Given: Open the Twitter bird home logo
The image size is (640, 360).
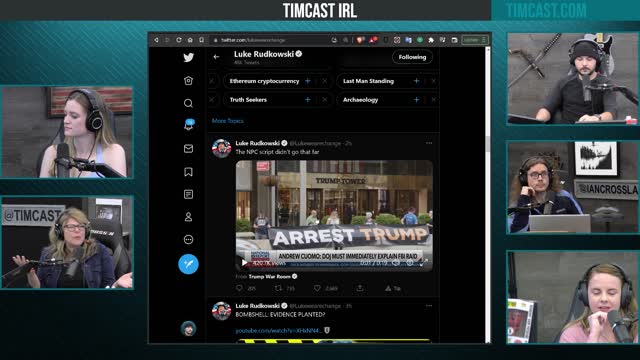Looking at the screenshot, I should 188,58.
